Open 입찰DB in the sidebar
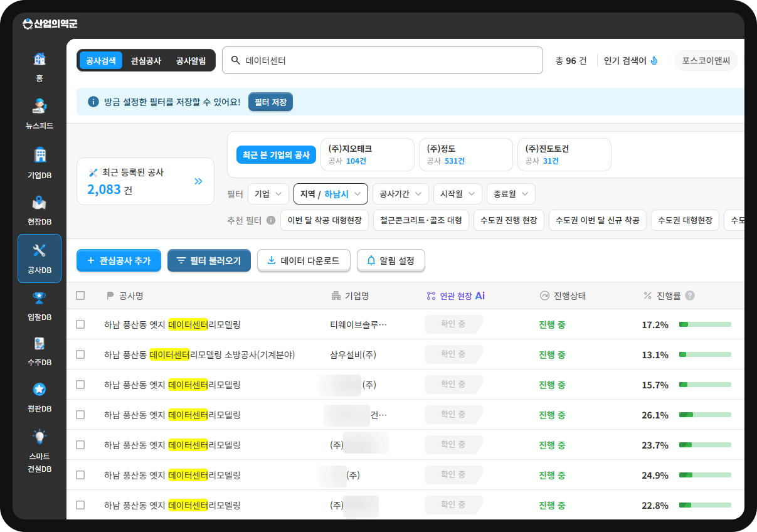 [40, 306]
